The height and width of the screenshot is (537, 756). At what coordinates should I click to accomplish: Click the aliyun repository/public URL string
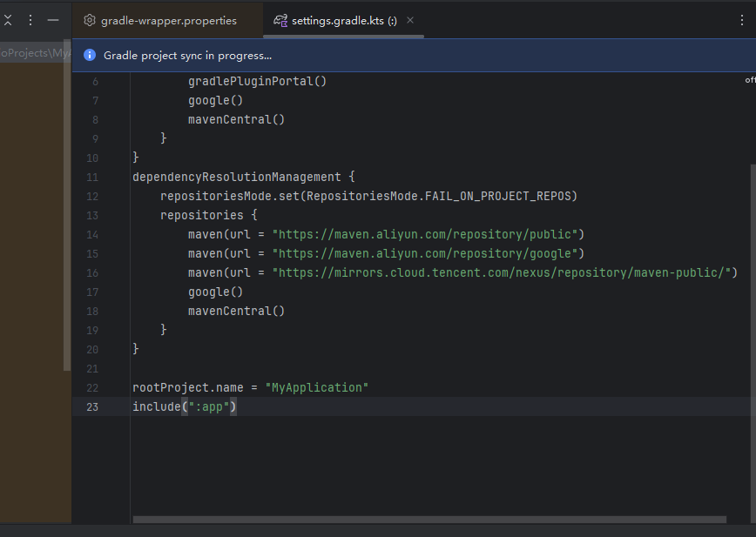coord(425,234)
